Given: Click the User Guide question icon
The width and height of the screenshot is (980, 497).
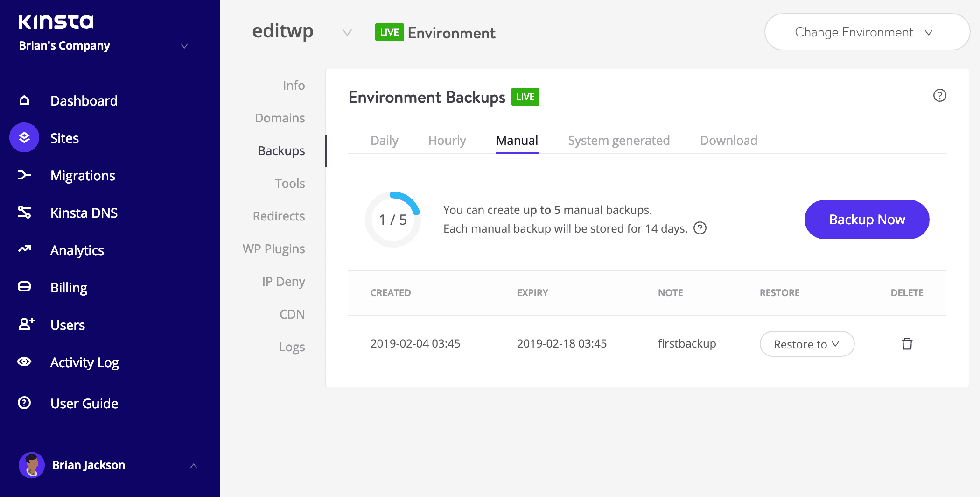Looking at the screenshot, I should point(24,403).
